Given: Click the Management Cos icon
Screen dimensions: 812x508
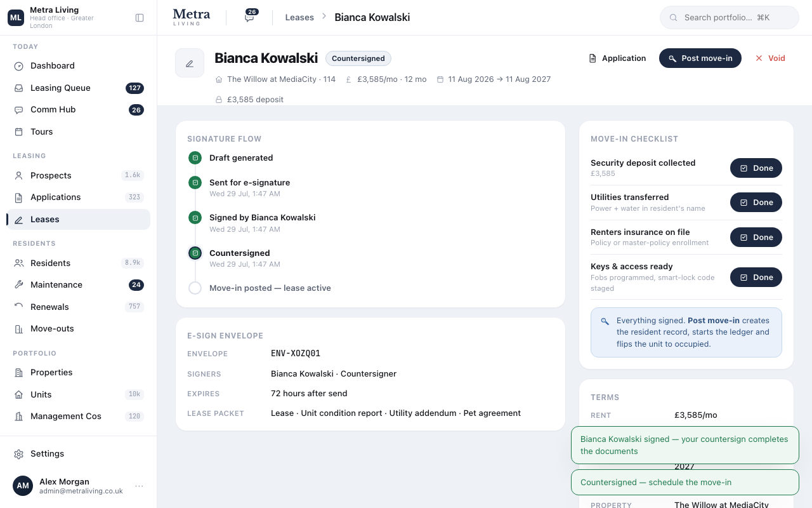Looking at the screenshot, I should (x=19, y=417).
